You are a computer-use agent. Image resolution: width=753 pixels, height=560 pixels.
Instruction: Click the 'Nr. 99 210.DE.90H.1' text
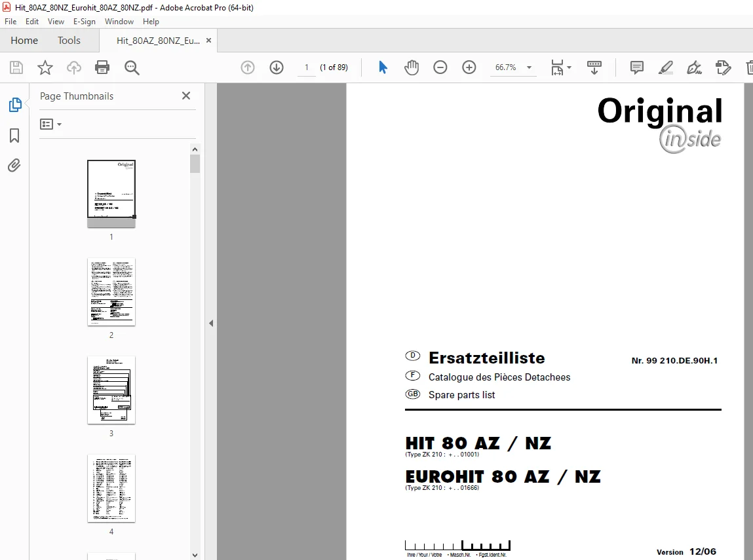675,361
